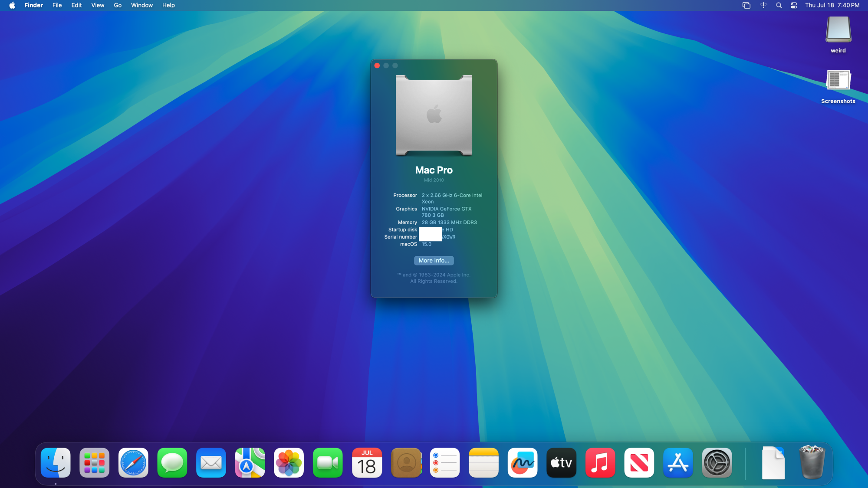This screenshot has width=868, height=488.
Task: Open System Settings gear icon
Action: point(717,463)
